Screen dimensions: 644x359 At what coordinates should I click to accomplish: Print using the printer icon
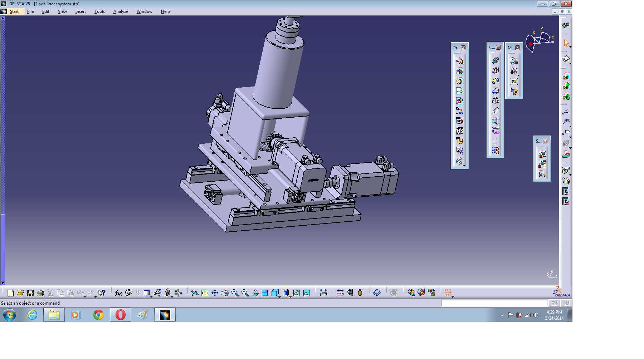(x=40, y=293)
